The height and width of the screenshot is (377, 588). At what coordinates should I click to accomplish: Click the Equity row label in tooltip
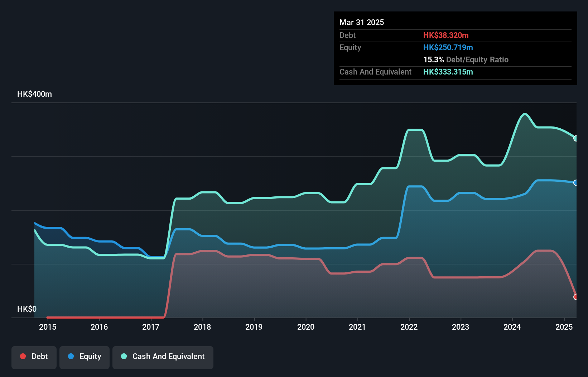tap(350, 47)
